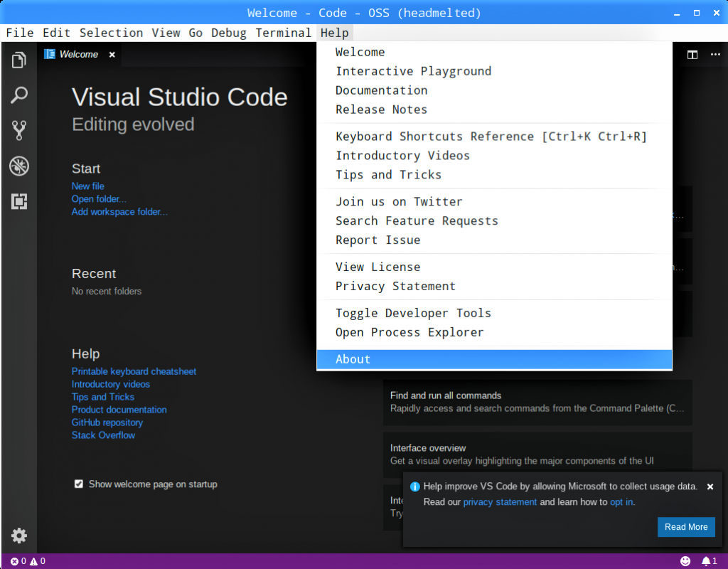Click the opt in link in notification
This screenshot has height=569, width=728.
pyautogui.click(x=621, y=502)
